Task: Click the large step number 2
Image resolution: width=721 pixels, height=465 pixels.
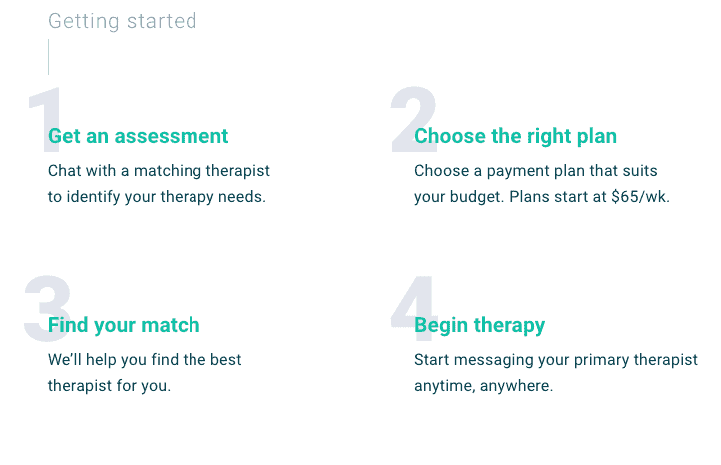Action: click(x=414, y=119)
